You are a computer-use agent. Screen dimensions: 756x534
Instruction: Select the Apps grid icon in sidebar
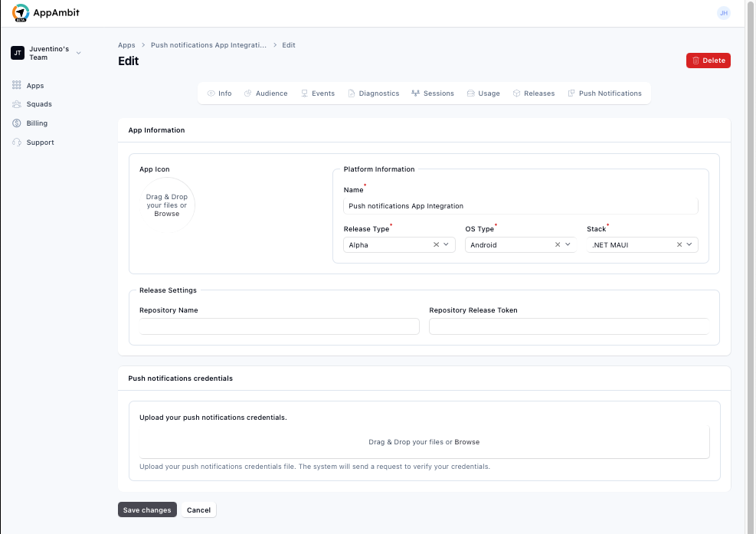[x=17, y=85]
